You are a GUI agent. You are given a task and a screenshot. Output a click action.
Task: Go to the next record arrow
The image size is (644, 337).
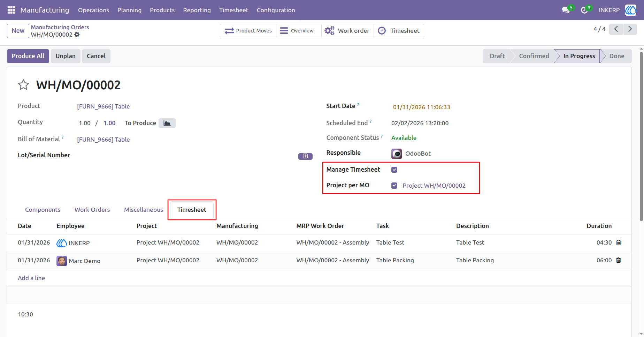[x=630, y=29]
